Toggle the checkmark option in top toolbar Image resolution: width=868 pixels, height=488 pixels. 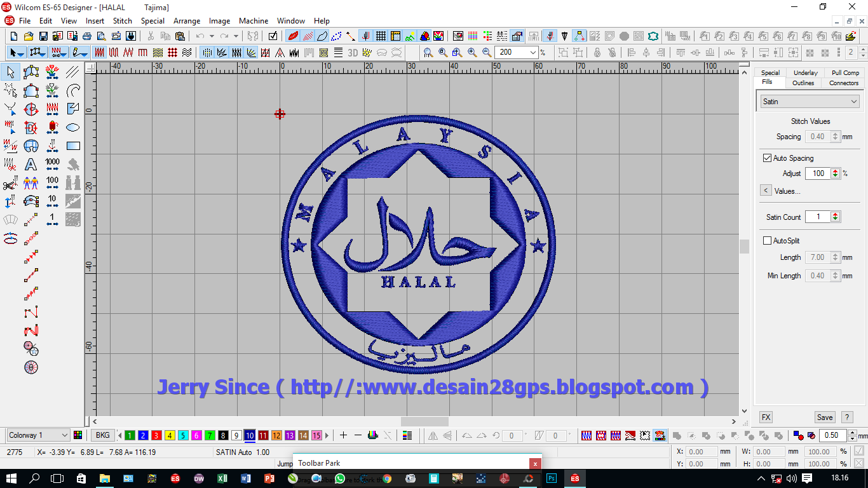(x=273, y=36)
